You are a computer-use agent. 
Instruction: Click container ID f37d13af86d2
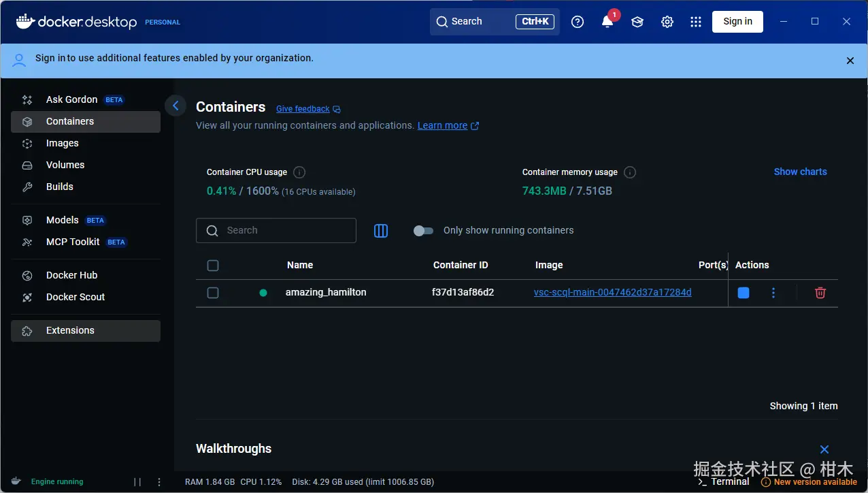point(463,292)
